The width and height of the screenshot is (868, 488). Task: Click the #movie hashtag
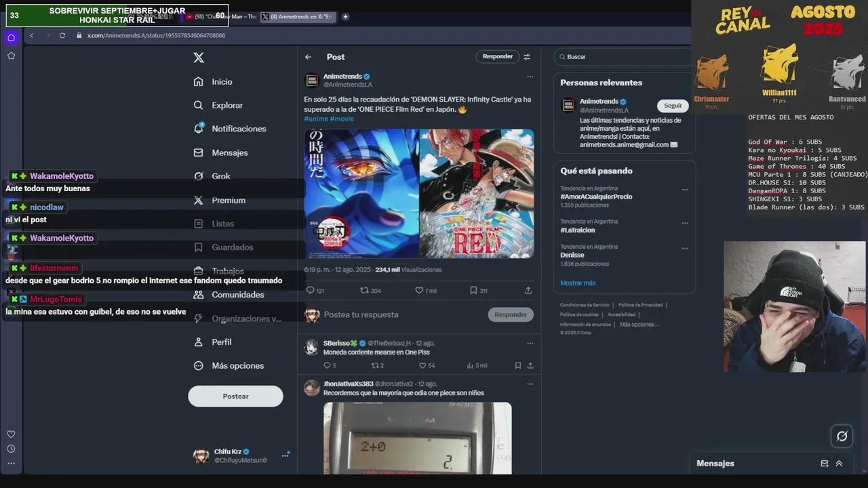342,119
